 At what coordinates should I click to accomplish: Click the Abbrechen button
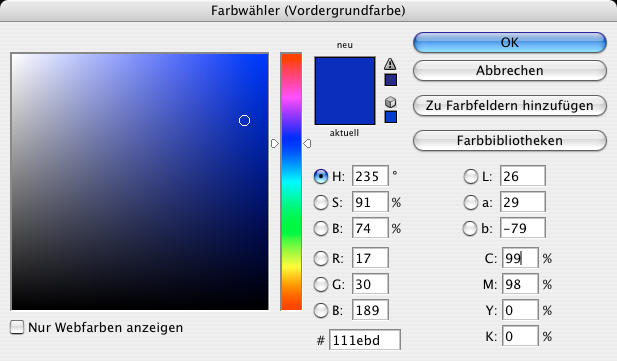510,70
